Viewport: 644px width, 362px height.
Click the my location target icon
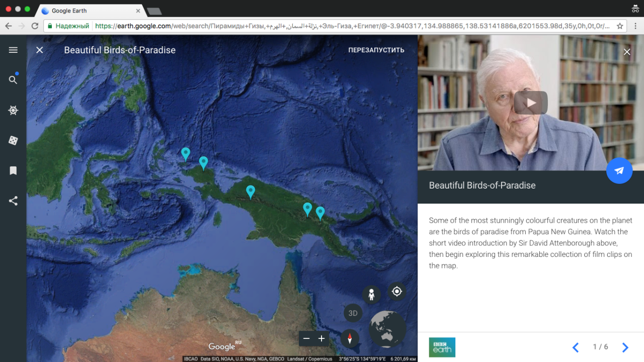(396, 291)
